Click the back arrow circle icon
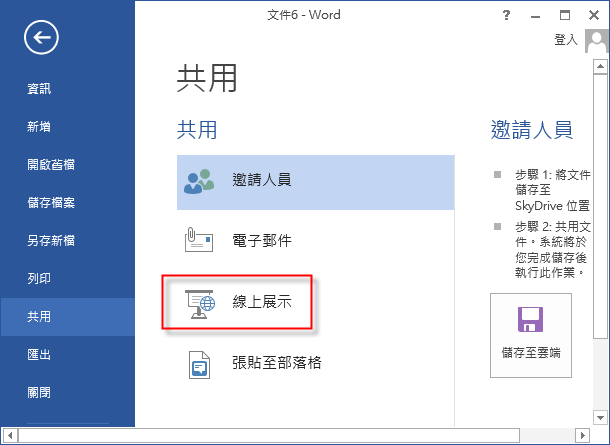 pyautogui.click(x=41, y=37)
